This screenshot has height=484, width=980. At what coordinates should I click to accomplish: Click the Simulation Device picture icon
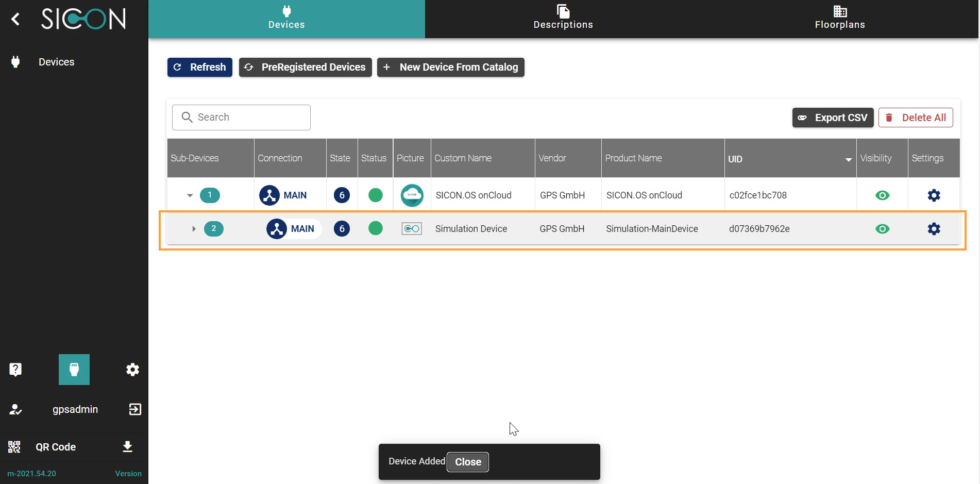pos(412,229)
